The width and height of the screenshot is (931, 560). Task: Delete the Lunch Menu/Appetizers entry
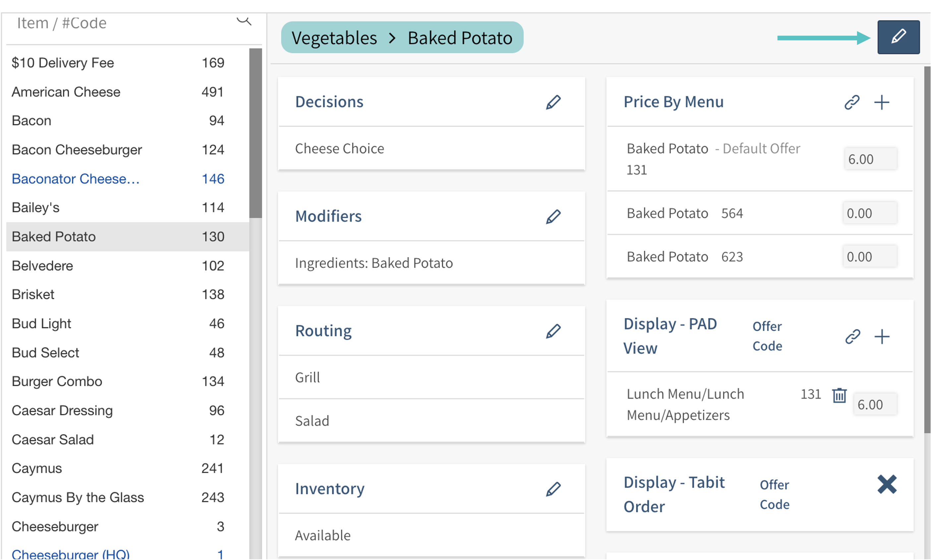point(839,395)
